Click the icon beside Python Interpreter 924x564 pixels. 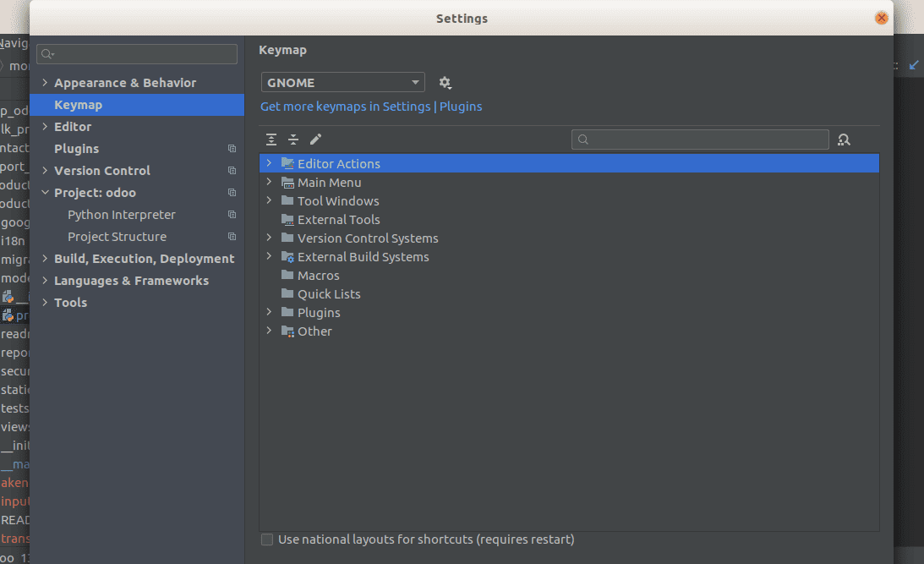[x=232, y=215]
